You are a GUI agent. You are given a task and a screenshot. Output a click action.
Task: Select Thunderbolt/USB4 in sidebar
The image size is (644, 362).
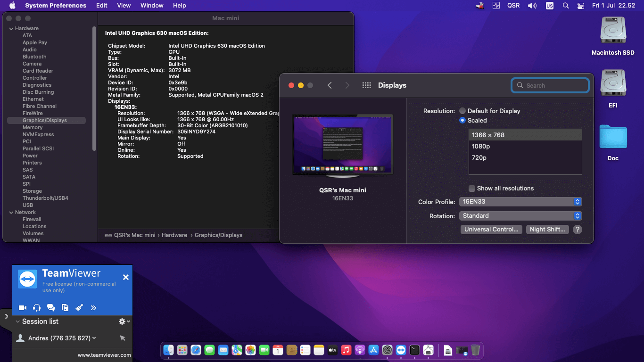click(45, 198)
